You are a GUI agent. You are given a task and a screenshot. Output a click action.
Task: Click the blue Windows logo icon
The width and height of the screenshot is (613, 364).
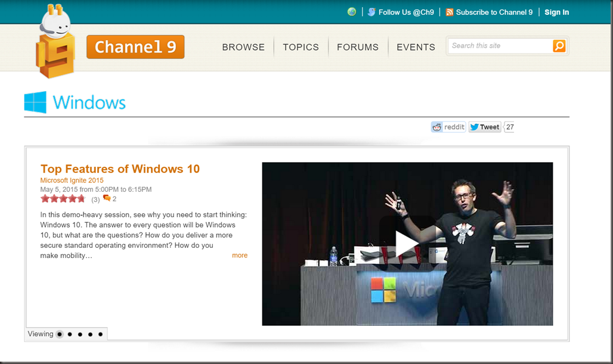point(35,102)
